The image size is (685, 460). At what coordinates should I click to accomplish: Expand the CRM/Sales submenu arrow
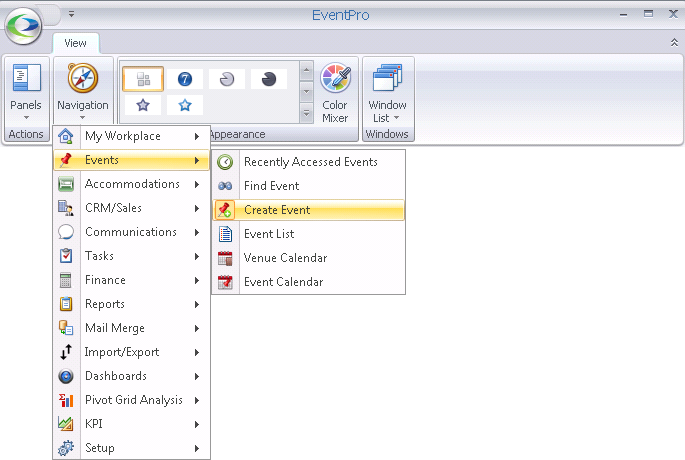click(x=197, y=208)
